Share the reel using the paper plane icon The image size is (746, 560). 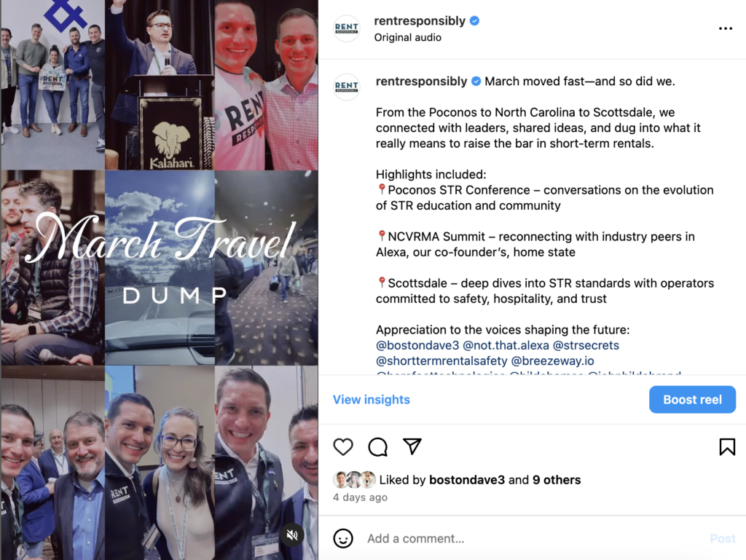(x=412, y=446)
